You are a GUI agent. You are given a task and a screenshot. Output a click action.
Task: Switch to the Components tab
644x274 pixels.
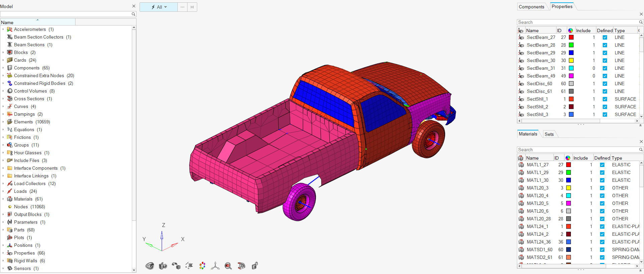pyautogui.click(x=531, y=7)
